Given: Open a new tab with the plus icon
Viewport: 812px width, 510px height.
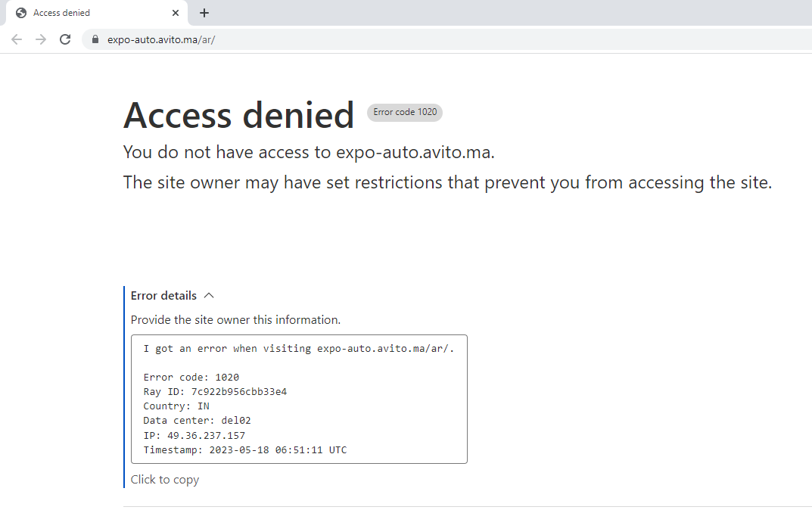Looking at the screenshot, I should click(x=204, y=13).
